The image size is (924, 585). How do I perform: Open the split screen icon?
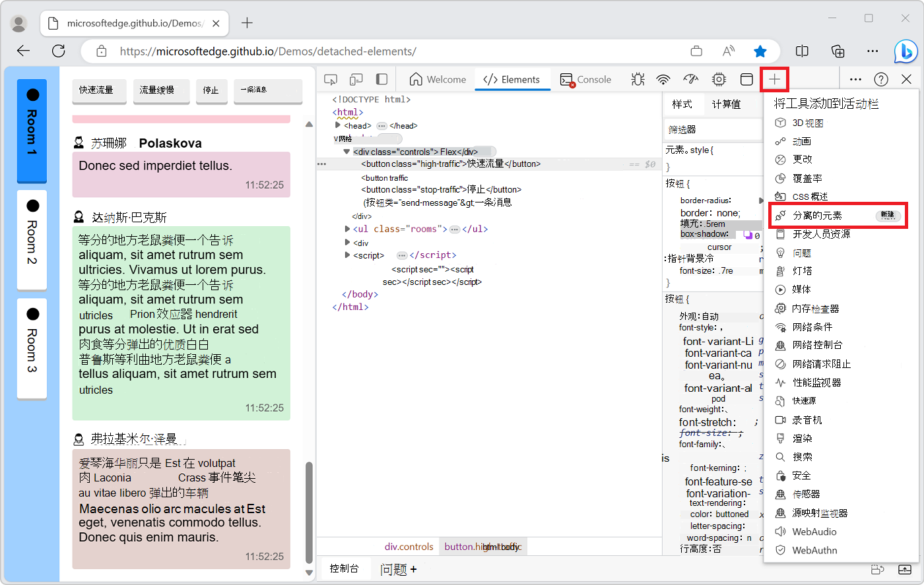click(x=802, y=51)
